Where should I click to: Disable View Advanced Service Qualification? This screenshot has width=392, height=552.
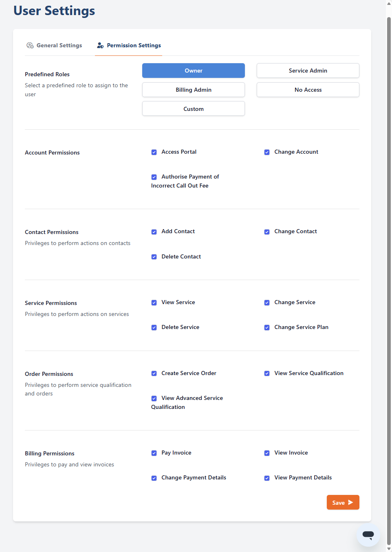(x=154, y=398)
